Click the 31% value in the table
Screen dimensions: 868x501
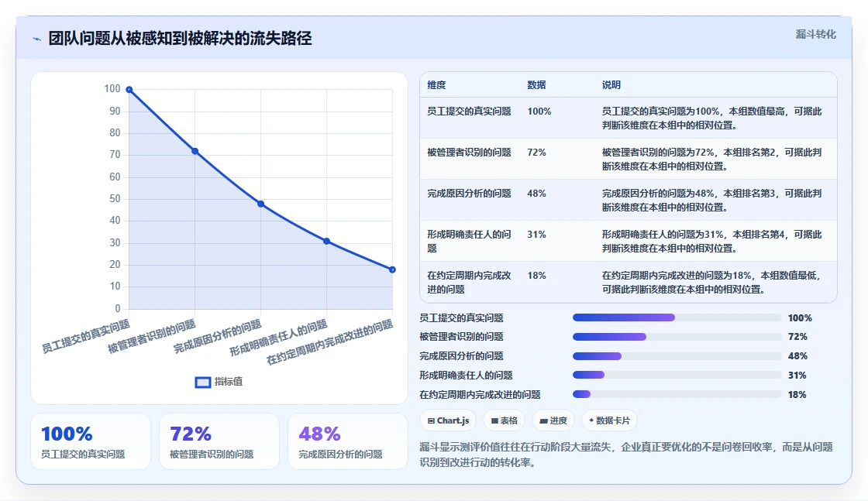536,235
